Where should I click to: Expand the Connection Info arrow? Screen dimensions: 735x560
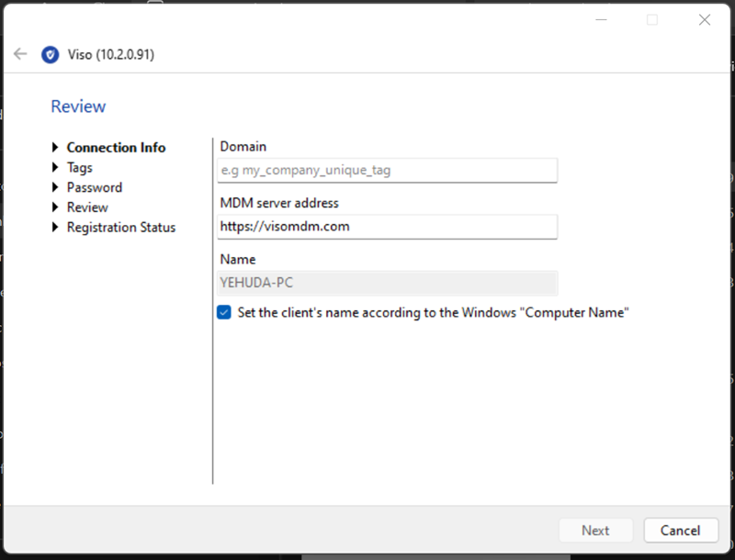(56, 148)
